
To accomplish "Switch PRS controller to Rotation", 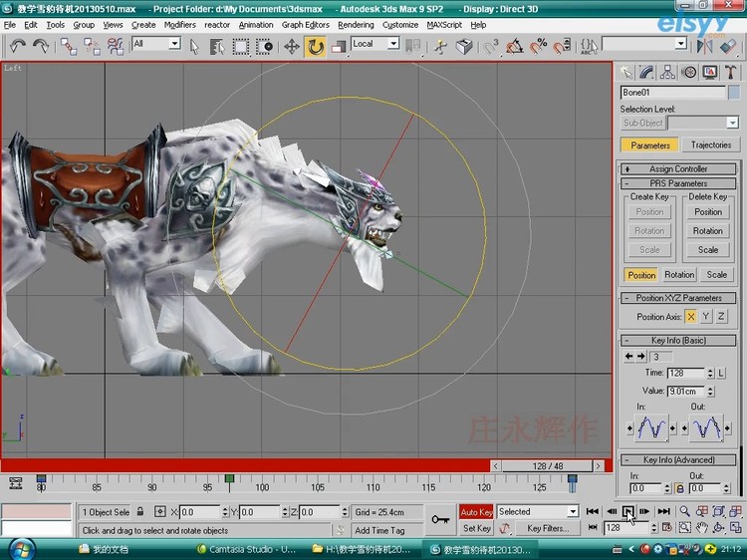I will point(679,274).
